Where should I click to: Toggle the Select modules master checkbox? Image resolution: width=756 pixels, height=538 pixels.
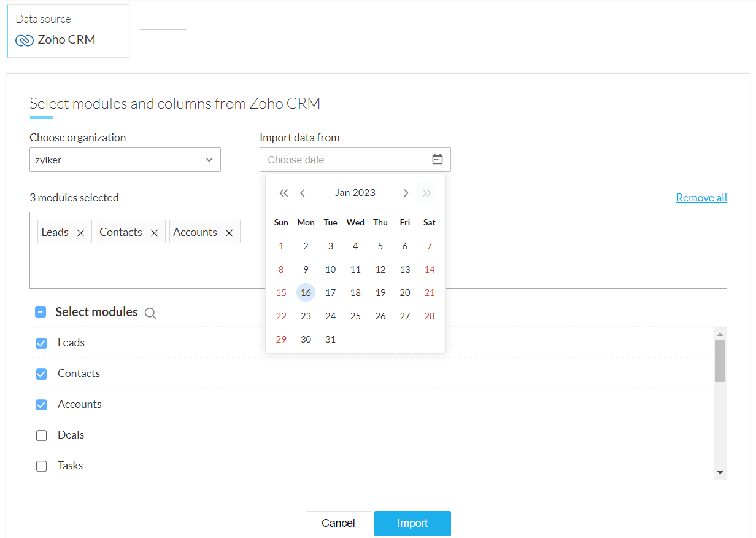tap(40, 313)
